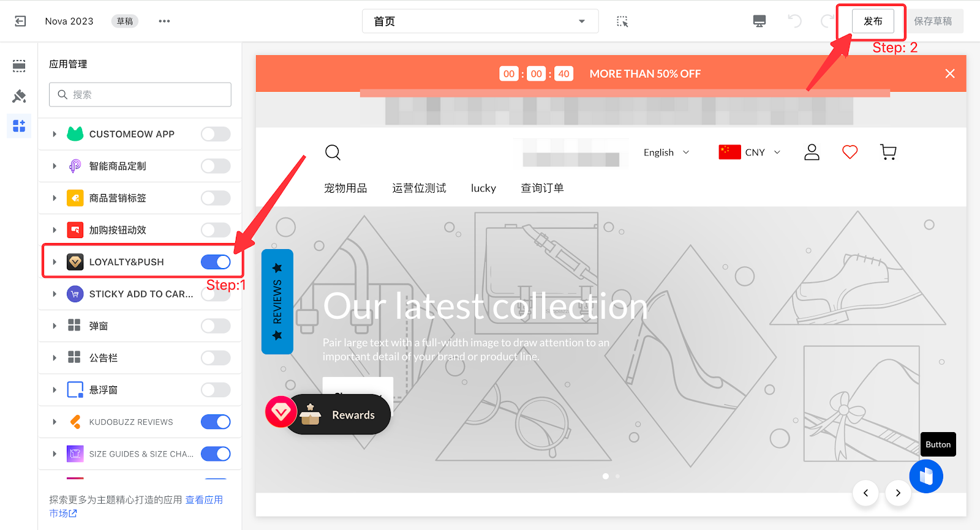Enable the CUSTOMEOW APP toggle
Image resolution: width=980 pixels, height=530 pixels.
tap(216, 134)
